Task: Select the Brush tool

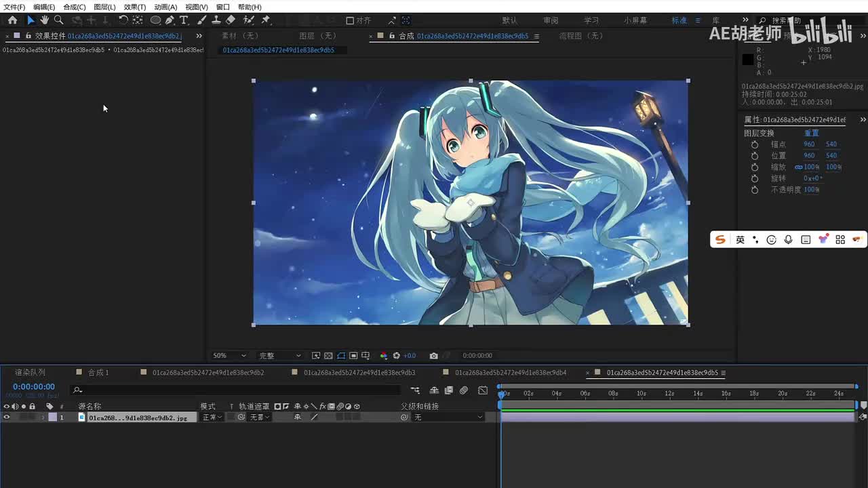Action: tap(202, 20)
